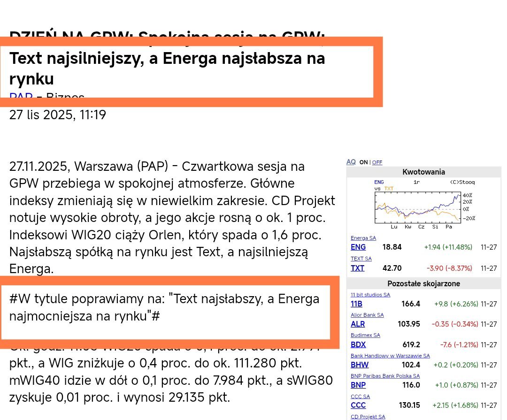The width and height of the screenshot is (507, 420).
Task: Open the AQ link above quotations
Action: 351,162
